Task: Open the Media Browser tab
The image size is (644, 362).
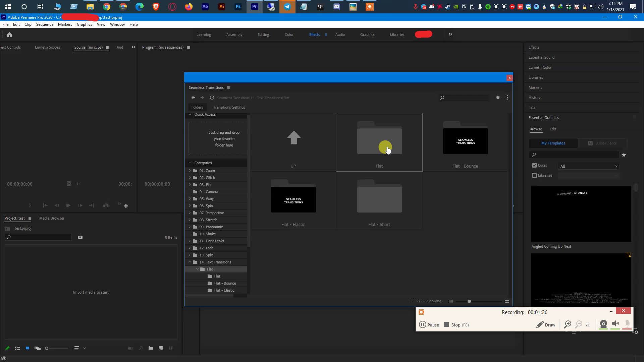Action: [52, 218]
